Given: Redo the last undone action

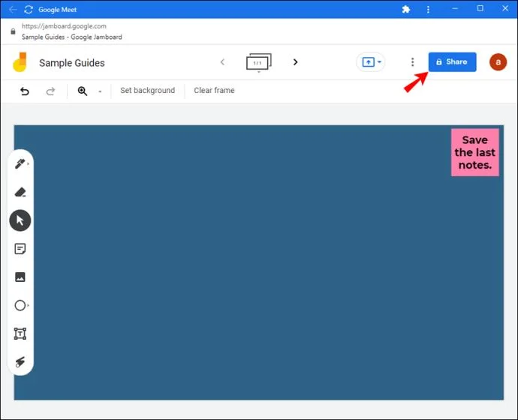Looking at the screenshot, I should pyautogui.click(x=50, y=91).
